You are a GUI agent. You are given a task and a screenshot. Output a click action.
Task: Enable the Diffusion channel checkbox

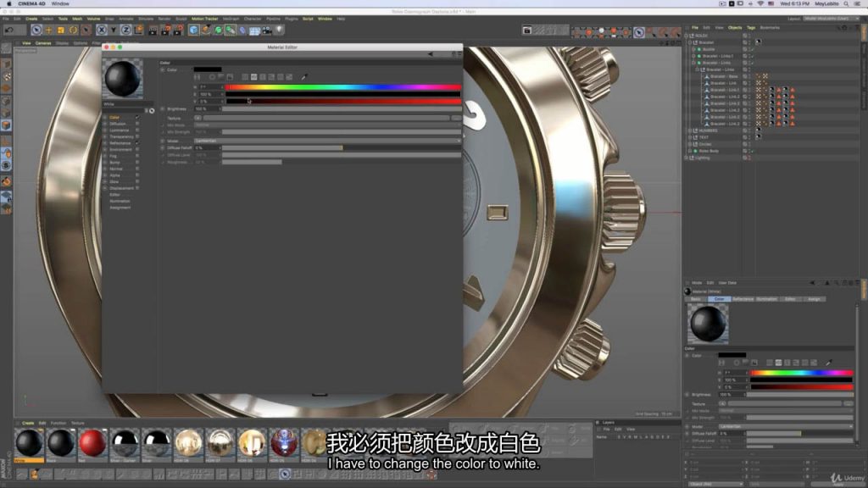[x=137, y=124]
